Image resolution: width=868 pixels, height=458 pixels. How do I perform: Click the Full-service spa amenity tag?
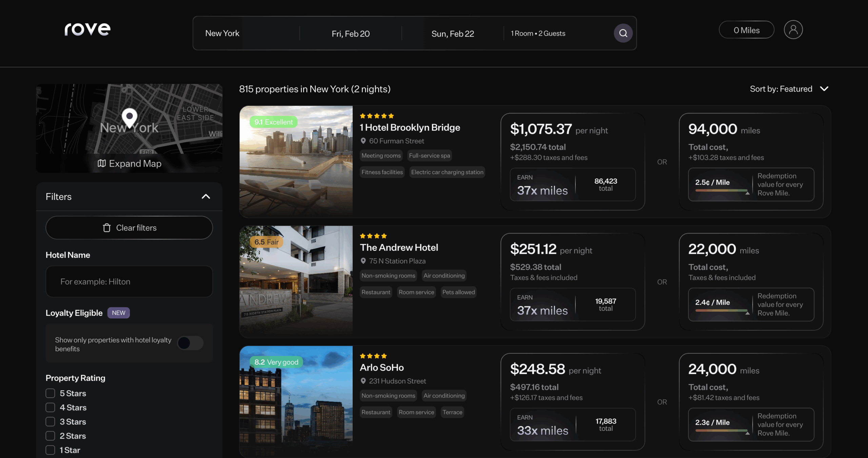click(x=429, y=155)
